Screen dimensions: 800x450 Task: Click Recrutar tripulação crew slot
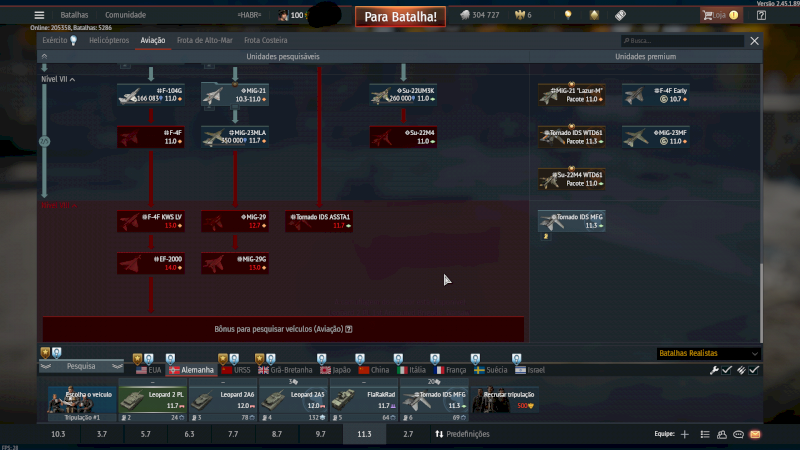click(x=507, y=402)
